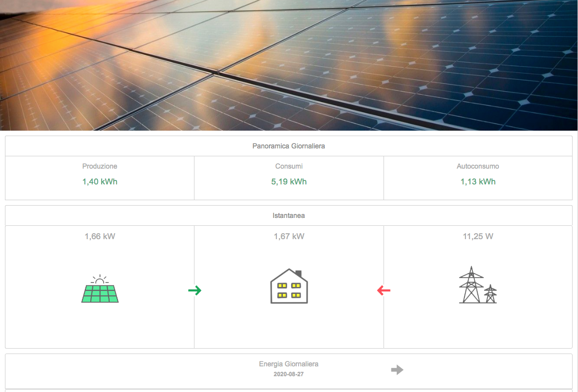Click the Consumi label
Viewport: 578px width, 392px height.
tap(289, 166)
